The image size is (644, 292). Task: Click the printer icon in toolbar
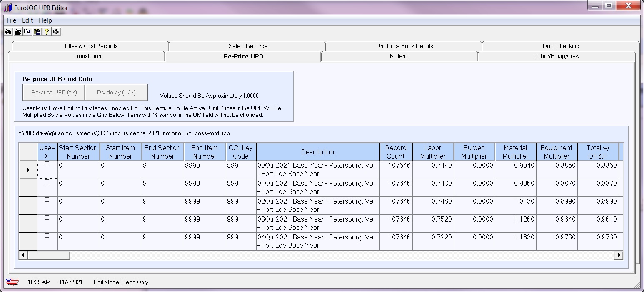click(17, 32)
